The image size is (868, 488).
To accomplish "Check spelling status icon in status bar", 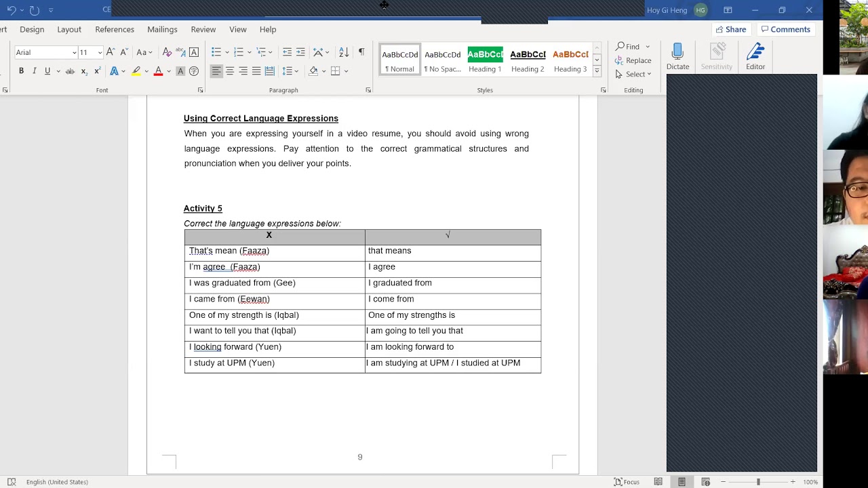I will click(12, 482).
